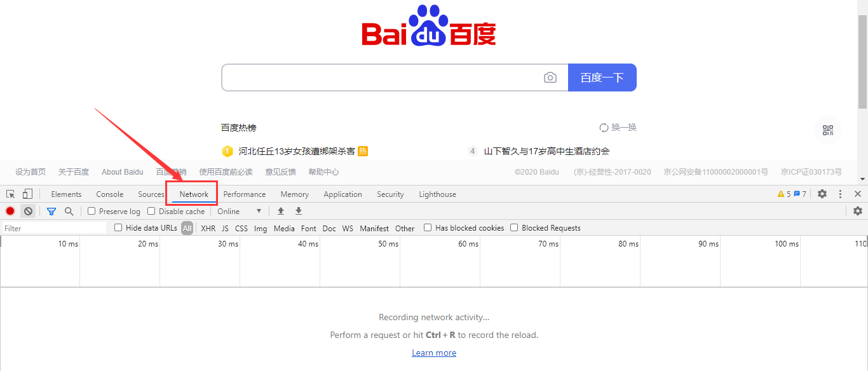Viewport: 868px width, 371px height.
Task: Click the About Baidu footer link
Action: click(123, 172)
